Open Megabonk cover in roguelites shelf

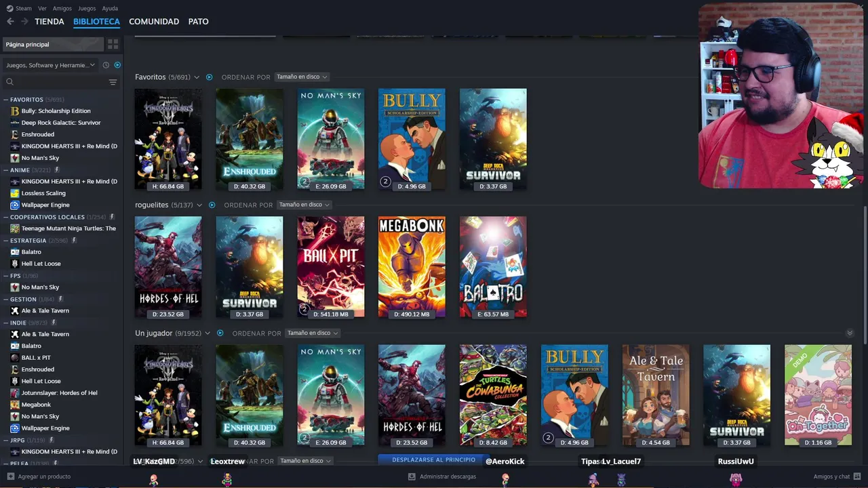pyautogui.click(x=412, y=267)
